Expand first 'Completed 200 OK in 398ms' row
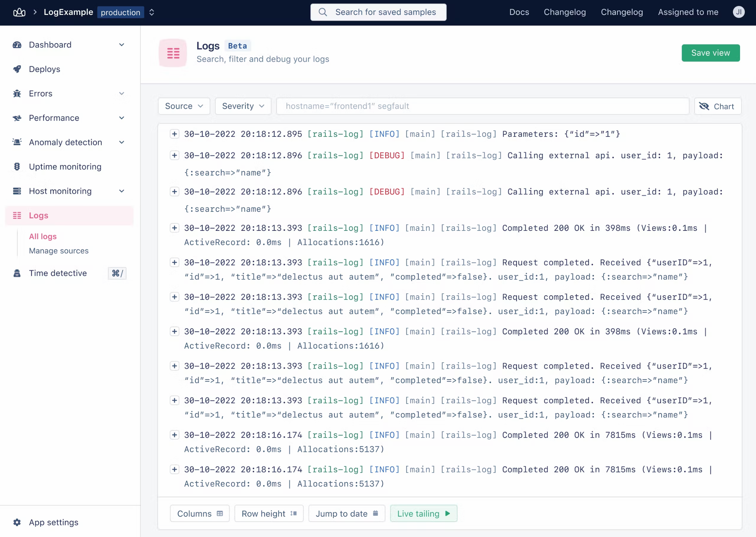 [x=174, y=228]
